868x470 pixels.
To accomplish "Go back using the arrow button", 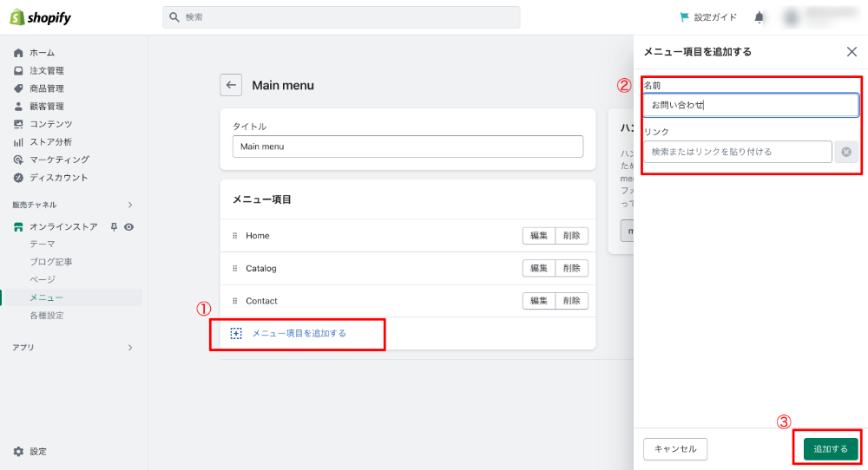I will [x=231, y=85].
